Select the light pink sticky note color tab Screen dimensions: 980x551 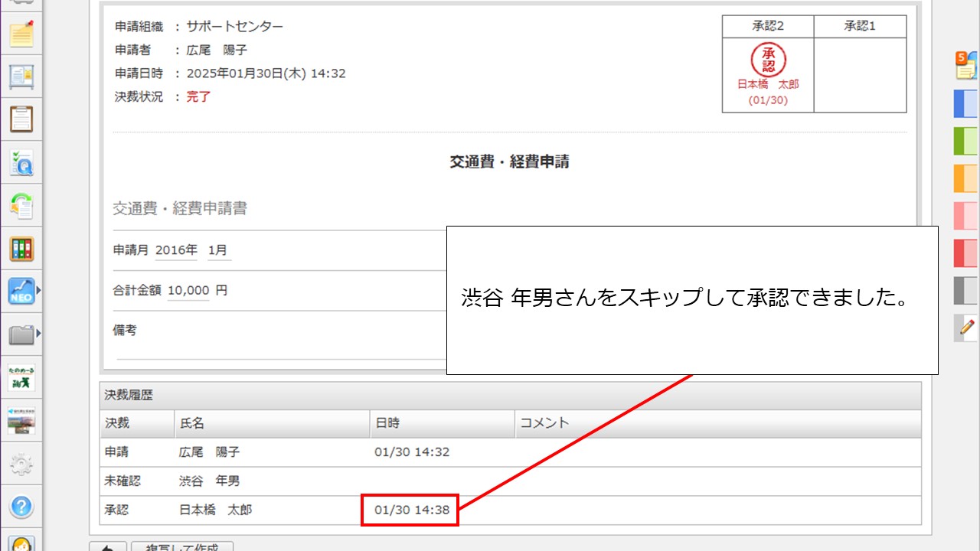[965, 216]
